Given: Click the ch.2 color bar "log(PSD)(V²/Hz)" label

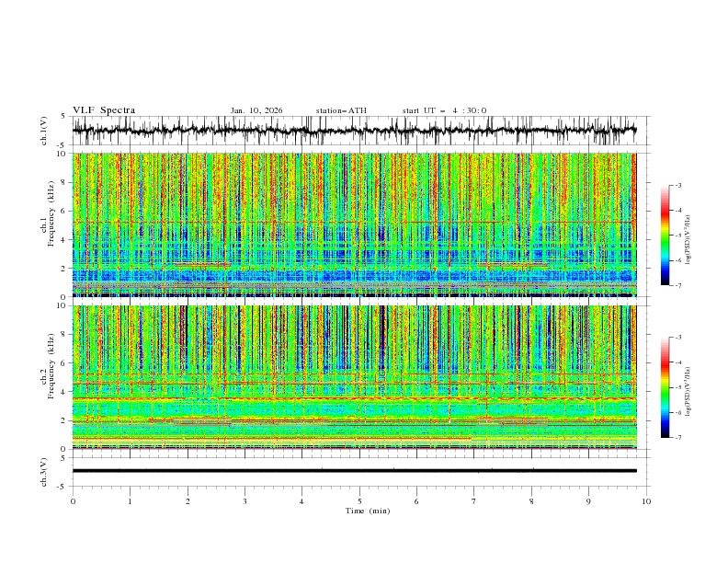Looking at the screenshot, I should (688, 391).
